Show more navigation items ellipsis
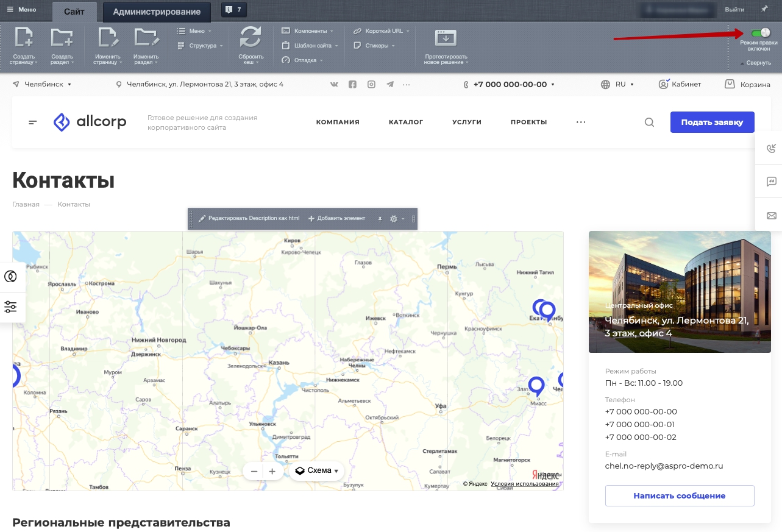Image resolution: width=782 pixels, height=532 pixels. tap(581, 122)
